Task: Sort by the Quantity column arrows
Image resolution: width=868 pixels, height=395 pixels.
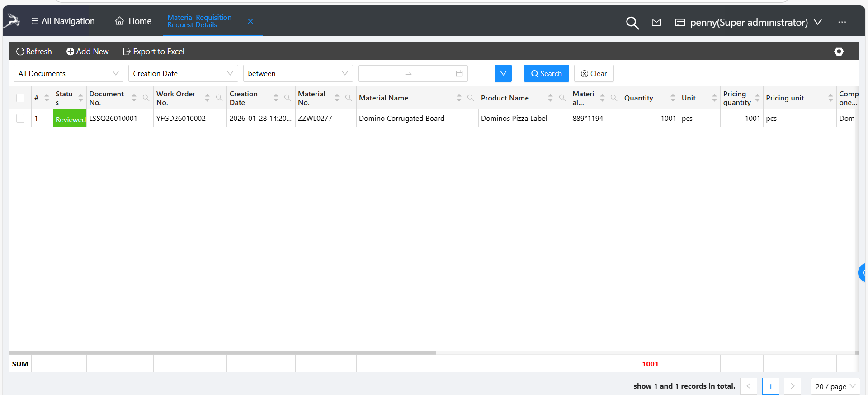Action: (673, 98)
